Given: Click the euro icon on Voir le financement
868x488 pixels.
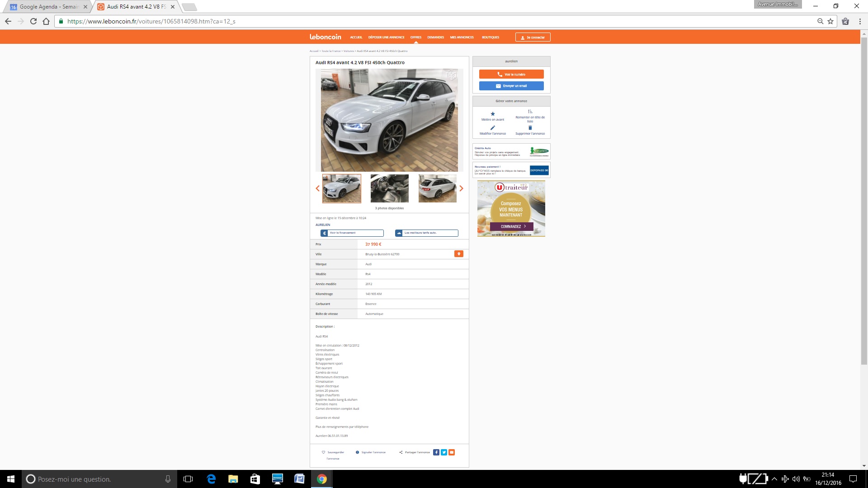Looking at the screenshot, I should [x=325, y=233].
